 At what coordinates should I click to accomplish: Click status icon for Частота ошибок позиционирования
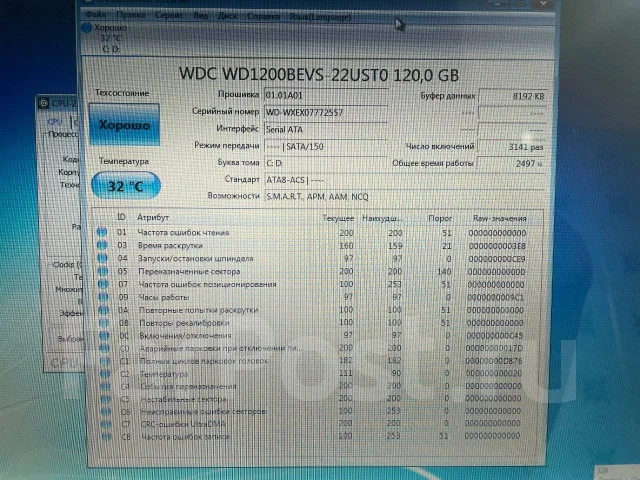[x=103, y=284]
